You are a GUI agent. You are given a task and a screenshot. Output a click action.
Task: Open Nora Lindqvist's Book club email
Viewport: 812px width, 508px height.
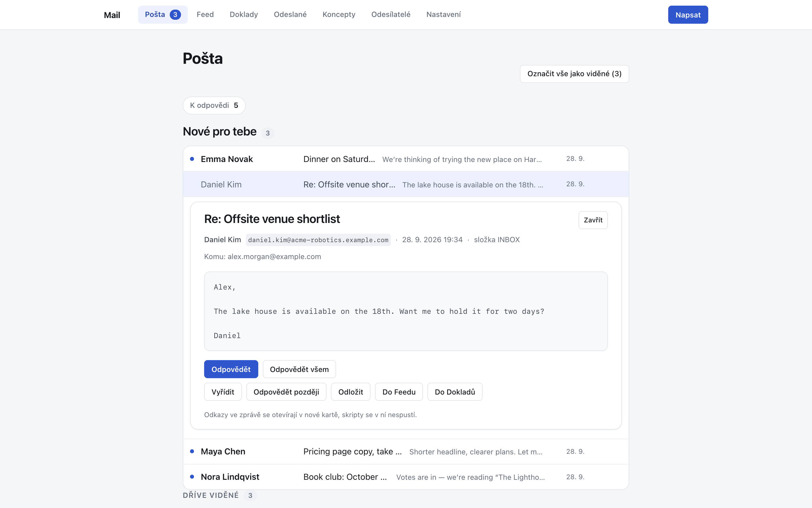[406, 477]
